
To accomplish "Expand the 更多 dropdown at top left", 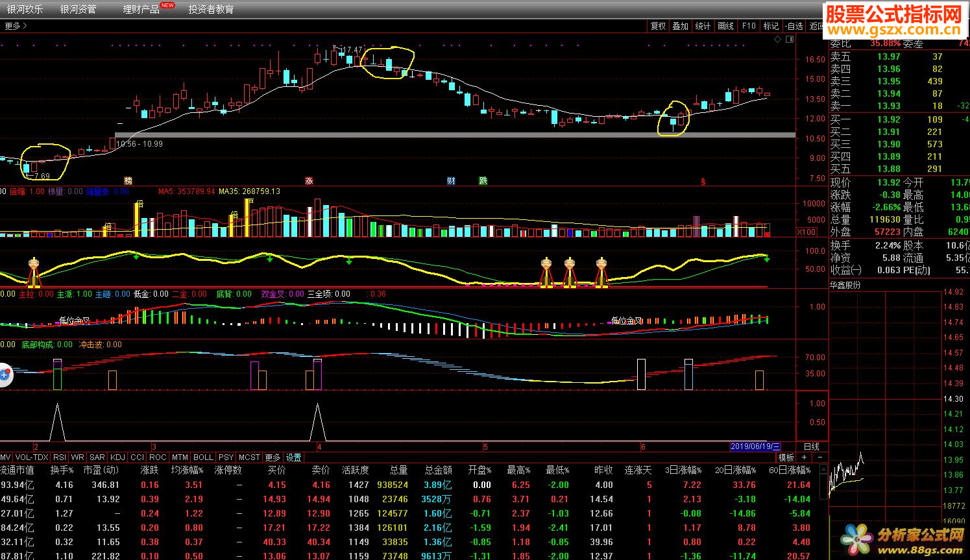I will pyautogui.click(x=16, y=26).
